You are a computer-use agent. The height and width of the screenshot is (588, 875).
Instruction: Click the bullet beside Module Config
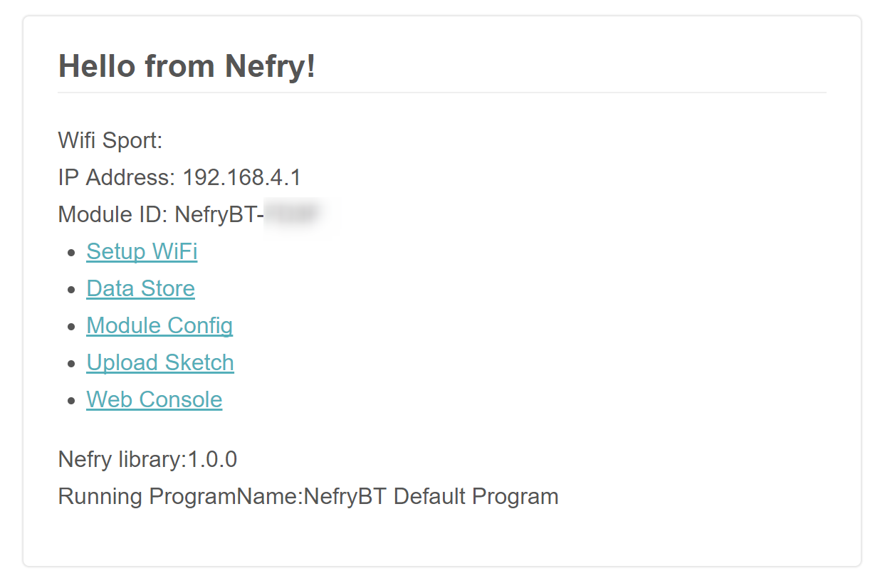(x=70, y=327)
